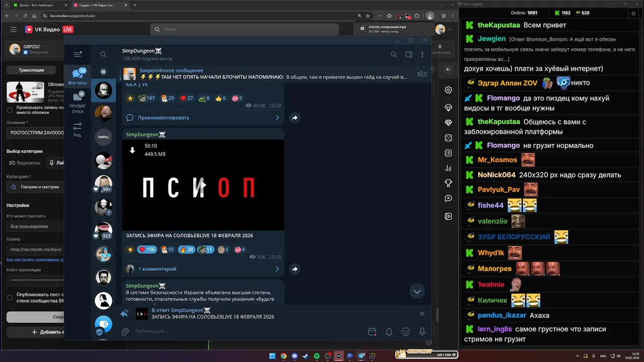Open Discord from Windows taskbar
The width and height of the screenshot is (644, 362).
pos(294,356)
